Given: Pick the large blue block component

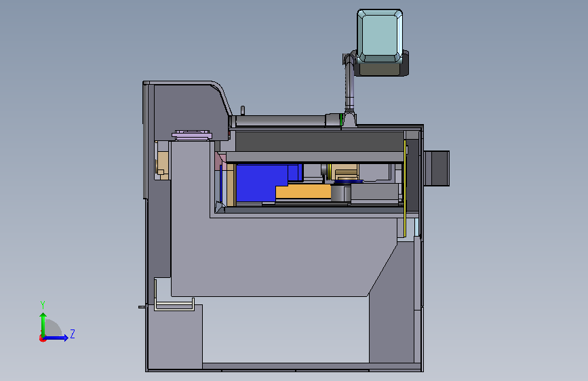Looking at the screenshot, I should pos(262,183).
